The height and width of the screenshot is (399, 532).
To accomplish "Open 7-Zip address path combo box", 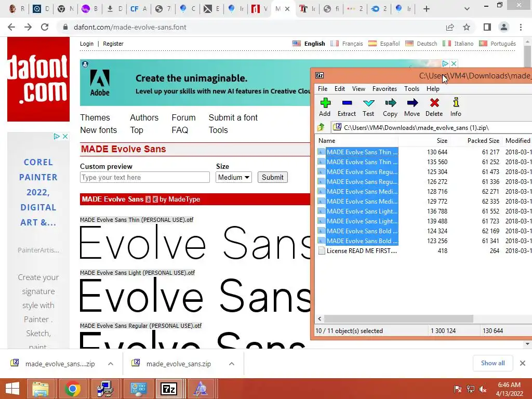I will tap(432, 128).
